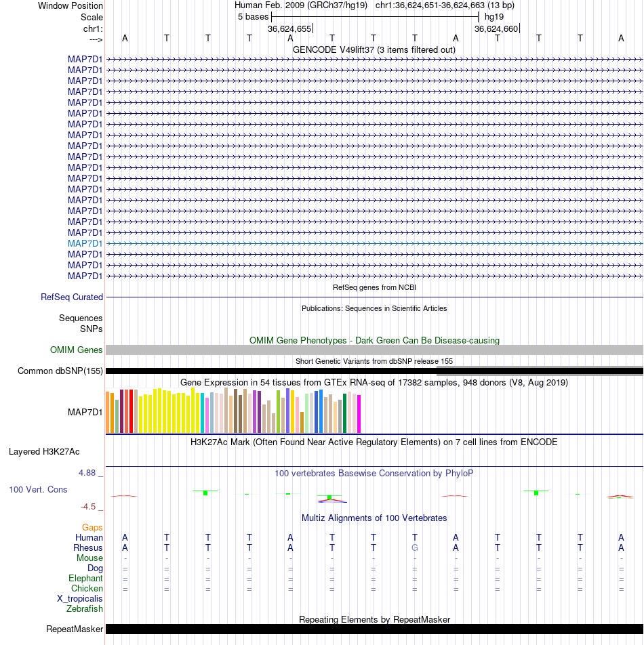Click the 'Mouse' alignment row label
This screenshot has width=644, height=645.
click(x=89, y=558)
